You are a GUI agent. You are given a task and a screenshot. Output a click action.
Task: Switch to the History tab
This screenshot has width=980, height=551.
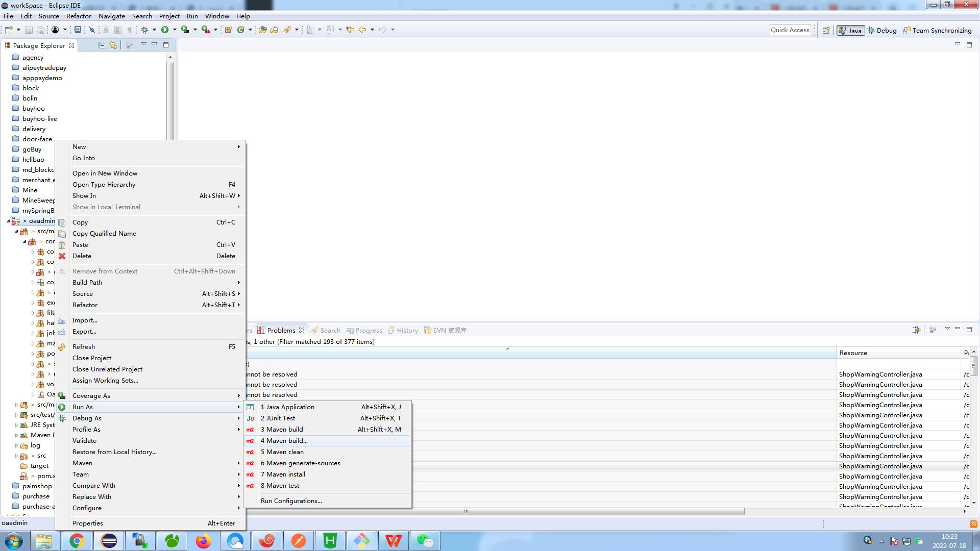(403, 330)
